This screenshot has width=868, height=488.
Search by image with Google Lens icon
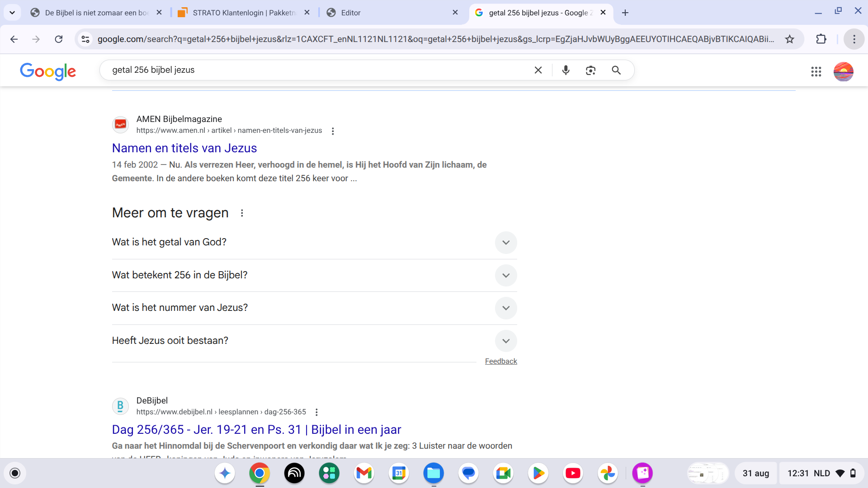point(590,70)
